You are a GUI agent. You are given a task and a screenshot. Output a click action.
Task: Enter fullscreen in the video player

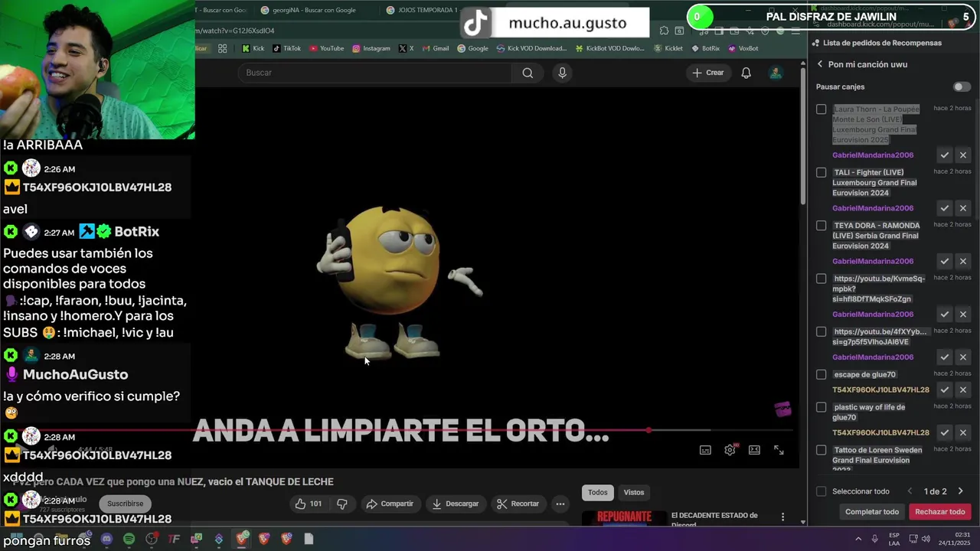point(779,450)
